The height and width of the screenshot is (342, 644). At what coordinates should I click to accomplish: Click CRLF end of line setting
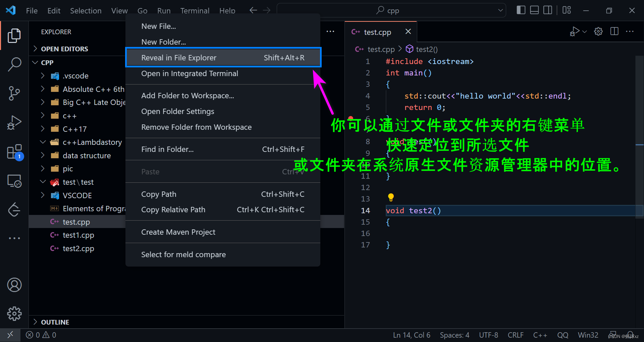(516, 335)
